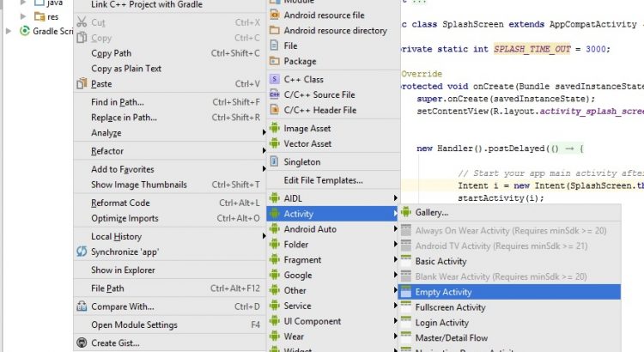
Task: Click the res folder in project tree
Action: pyautogui.click(x=52, y=16)
